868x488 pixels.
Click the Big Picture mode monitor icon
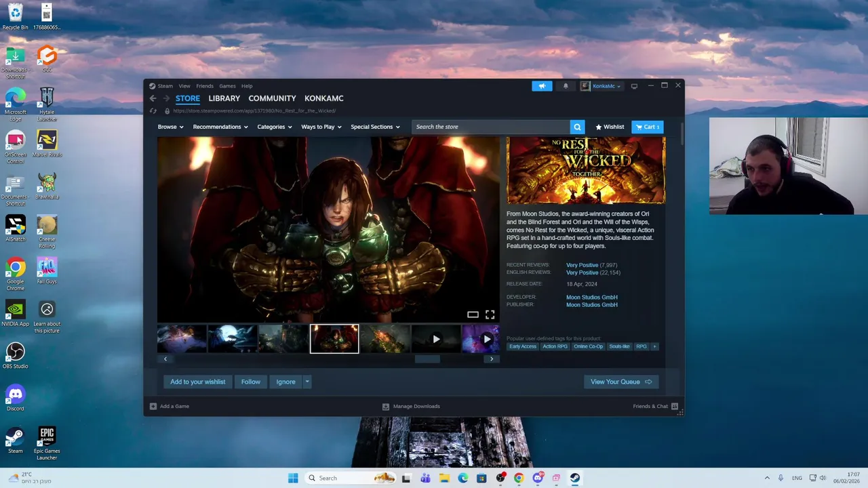(634, 86)
